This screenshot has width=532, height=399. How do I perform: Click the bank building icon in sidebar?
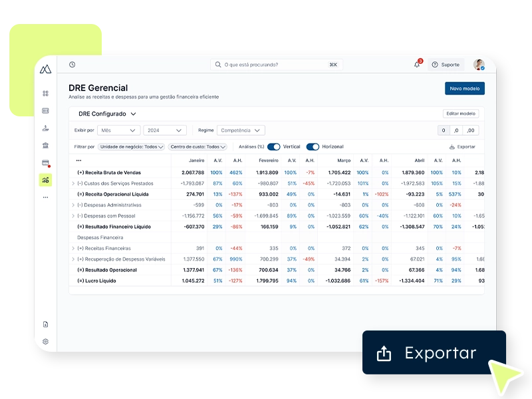tap(45, 146)
